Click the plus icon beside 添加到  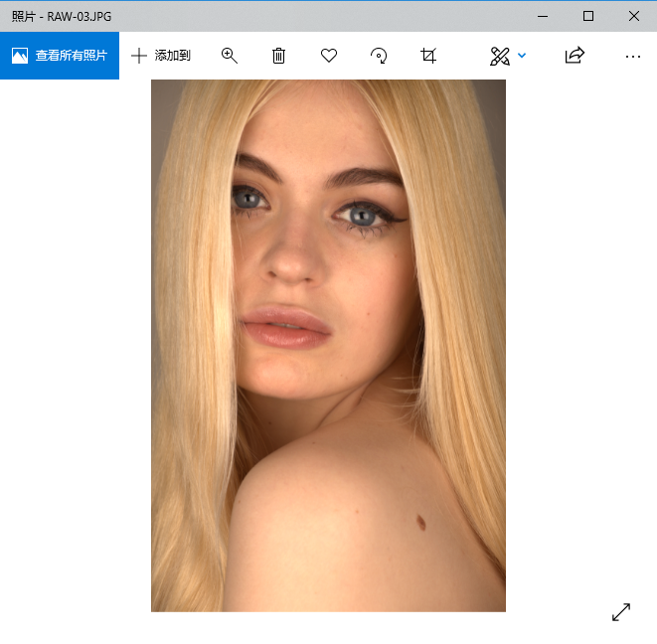tap(139, 56)
